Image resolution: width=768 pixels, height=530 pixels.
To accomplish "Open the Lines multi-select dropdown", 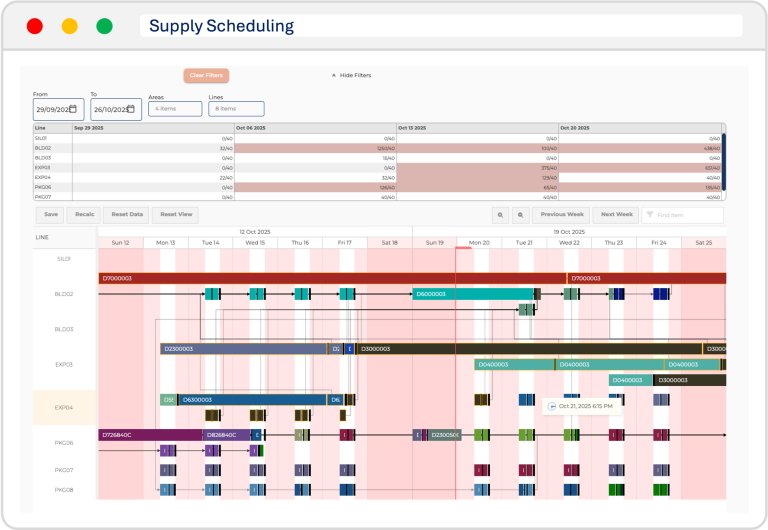I will [x=236, y=109].
